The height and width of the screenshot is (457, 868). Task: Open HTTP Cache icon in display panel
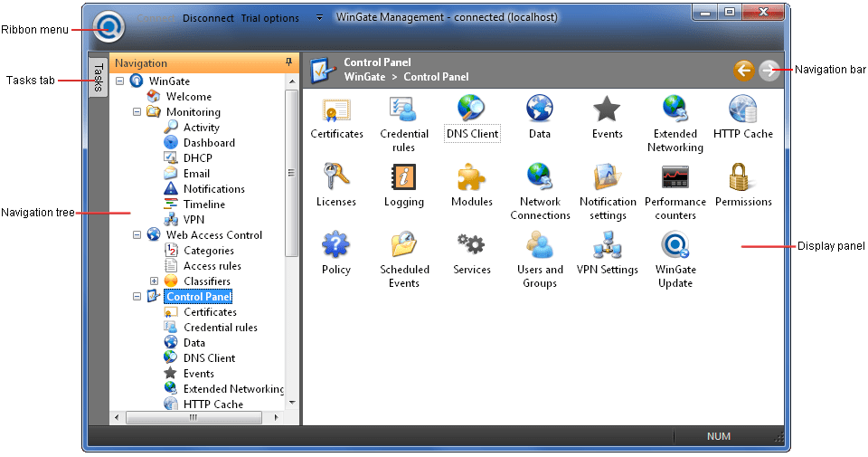[x=743, y=109]
